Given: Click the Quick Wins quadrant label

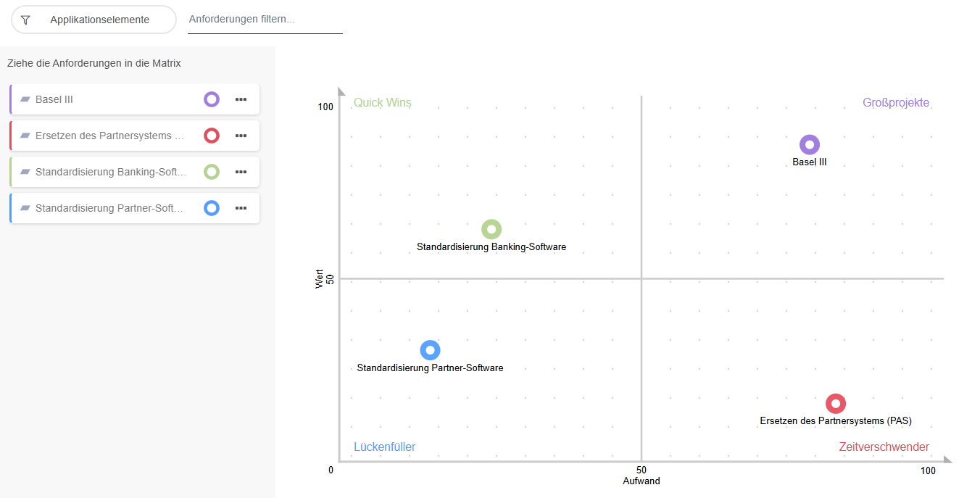Looking at the screenshot, I should (x=382, y=103).
